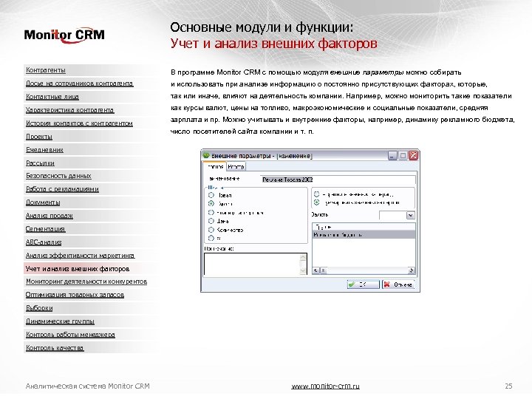The image size is (532, 399).
Task: Open the Контрагенты section link
Action: pos(46,70)
